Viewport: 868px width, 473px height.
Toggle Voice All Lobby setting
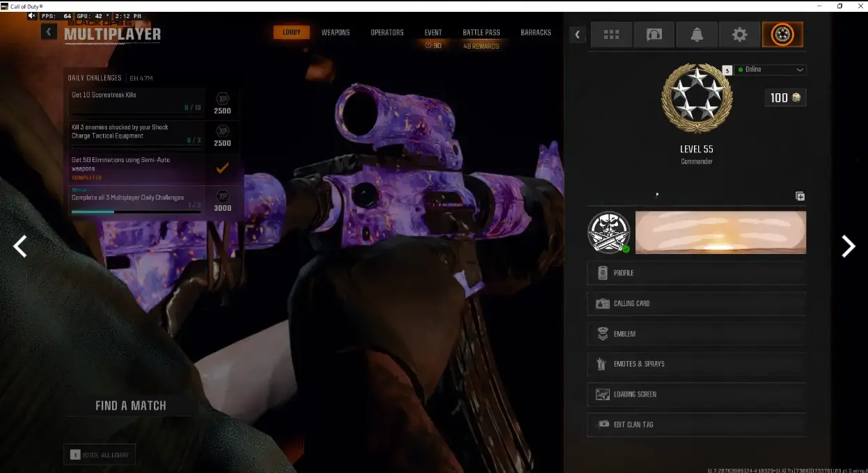(99, 455)
